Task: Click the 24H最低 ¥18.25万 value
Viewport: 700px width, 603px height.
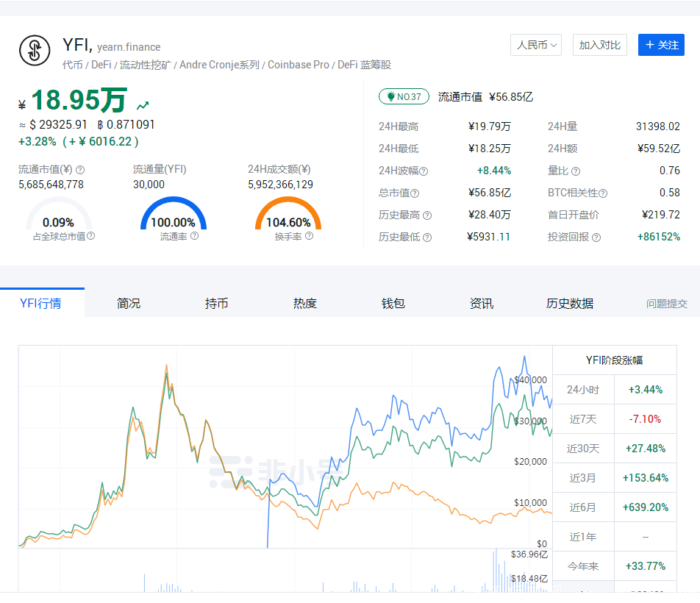Action: click(489, 149)
